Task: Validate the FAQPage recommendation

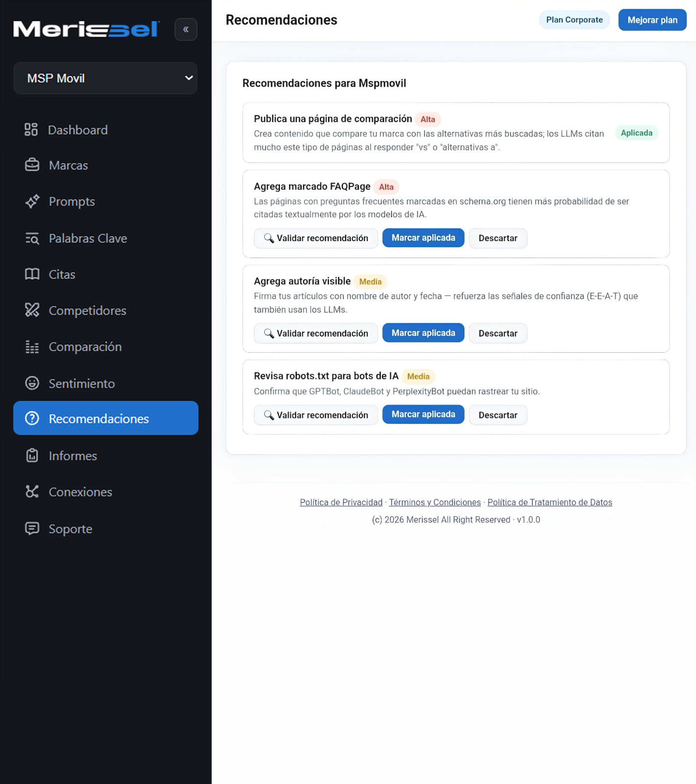Action: click(x=316, y=238)
